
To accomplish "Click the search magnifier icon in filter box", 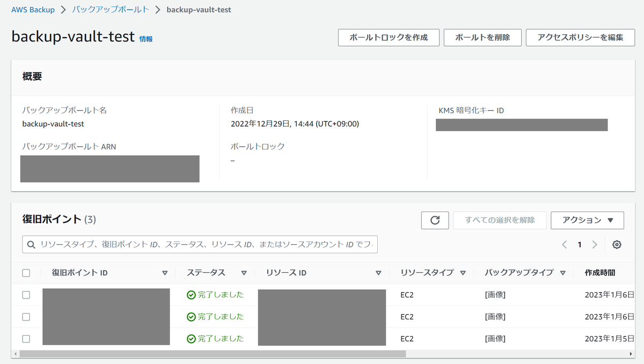I will pos(31,244).
